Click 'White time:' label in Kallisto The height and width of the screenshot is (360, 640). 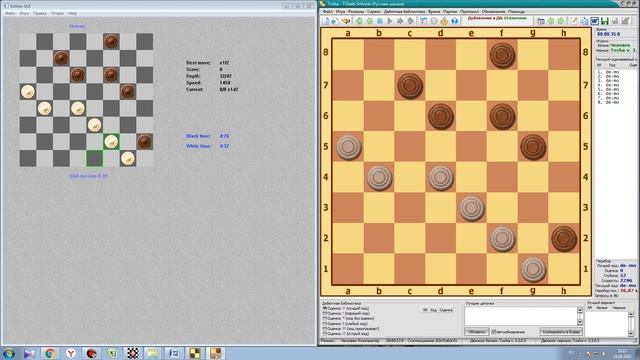(x=198, y=146)
